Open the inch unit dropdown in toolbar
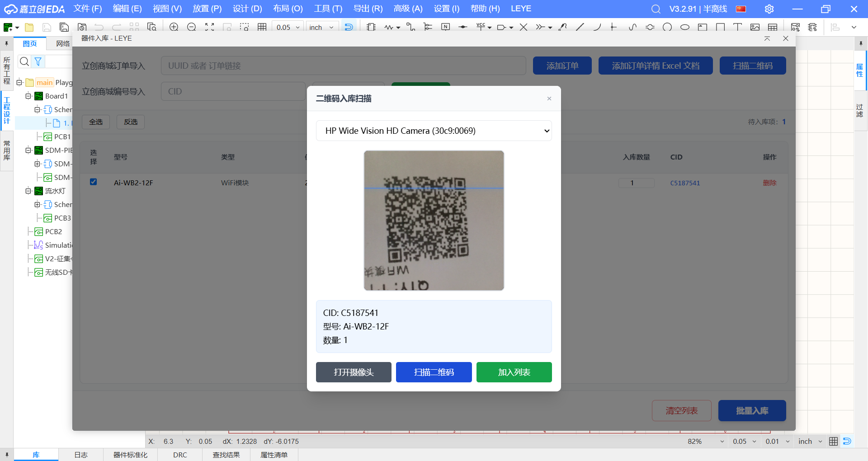 pyautogui.click(x=322, y=27)
